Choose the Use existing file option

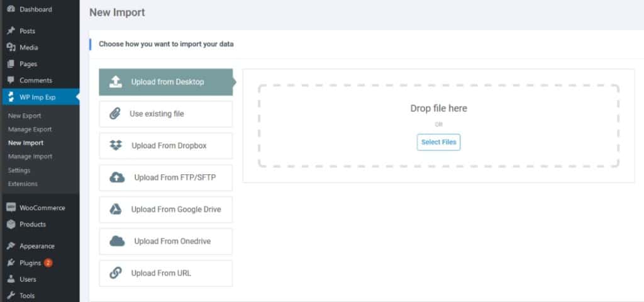[165, 114]
